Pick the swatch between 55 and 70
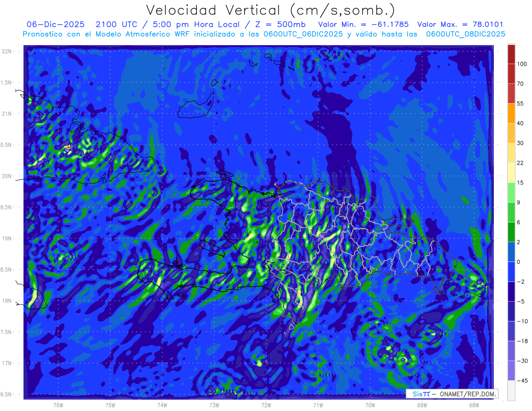 pos(511,93)
